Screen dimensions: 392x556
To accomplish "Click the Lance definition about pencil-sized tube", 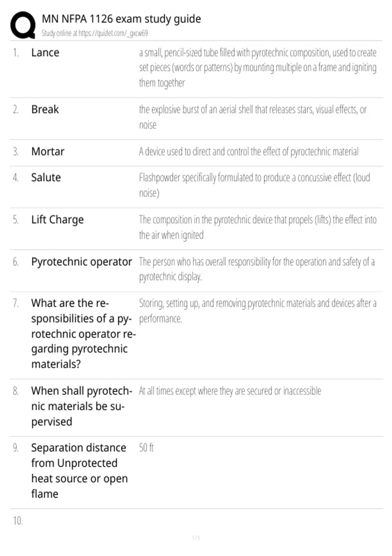I will pos(258,68).
